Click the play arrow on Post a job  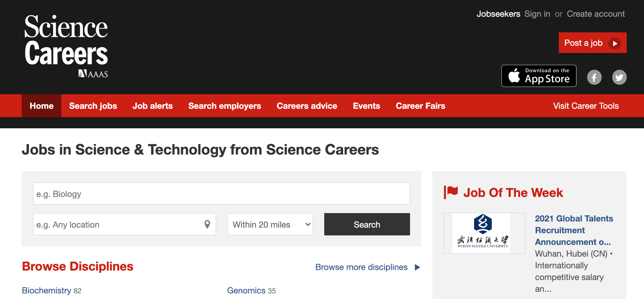point(615,43)
